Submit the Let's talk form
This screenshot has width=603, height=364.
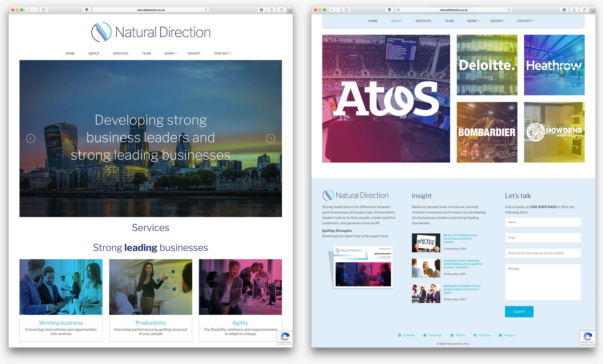click(519, 311)
